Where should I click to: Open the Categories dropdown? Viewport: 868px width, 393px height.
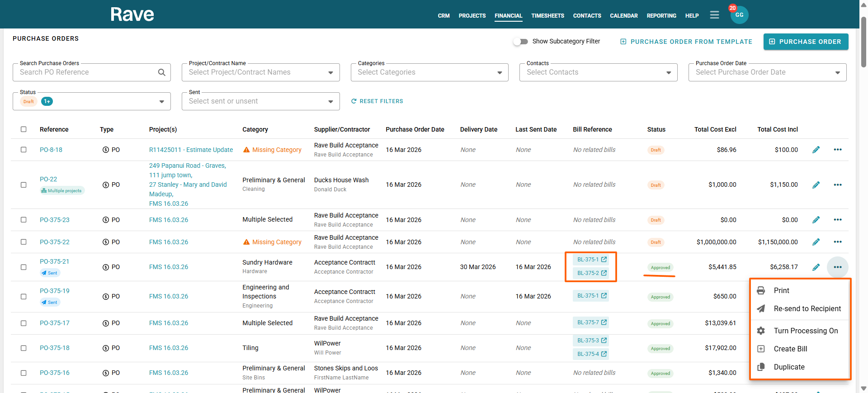(499, 73)
